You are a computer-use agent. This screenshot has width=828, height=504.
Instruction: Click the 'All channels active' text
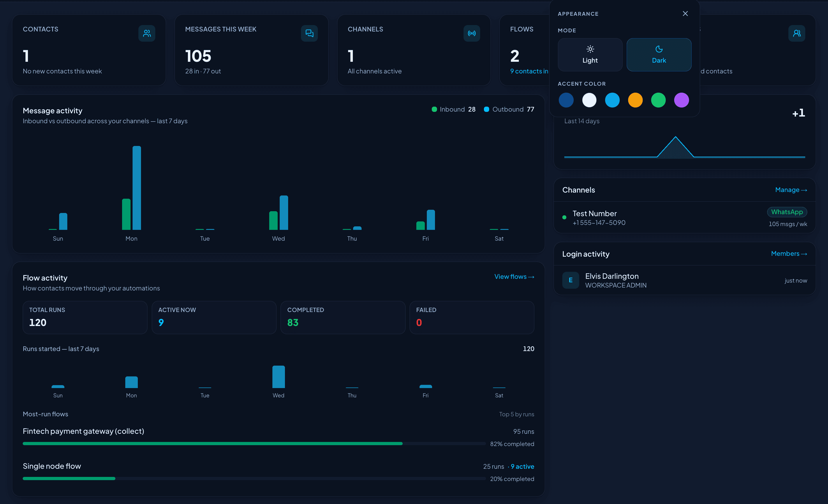tap(375, 71)
